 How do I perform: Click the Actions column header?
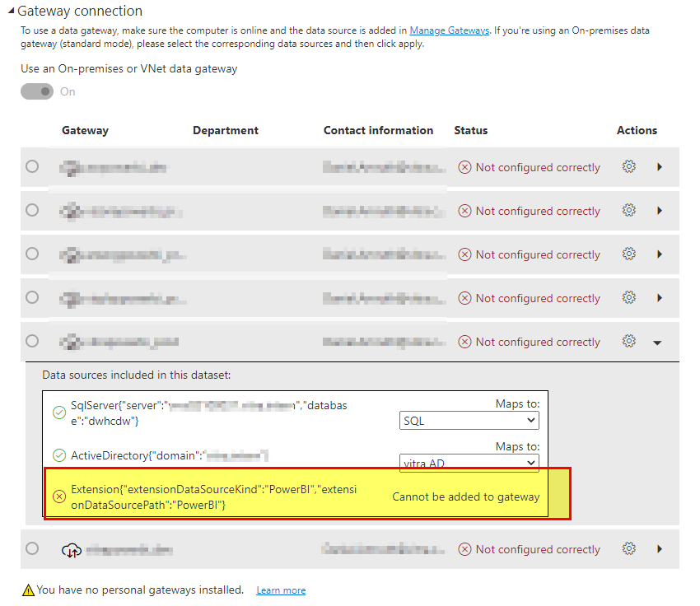[x=637, y=130]
